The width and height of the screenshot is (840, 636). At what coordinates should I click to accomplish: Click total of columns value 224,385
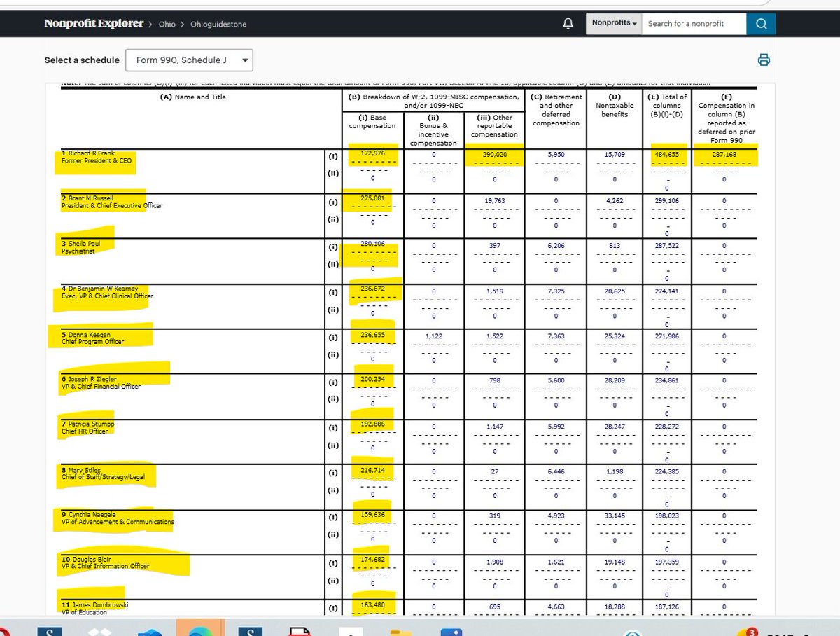[x=666, y=471]
